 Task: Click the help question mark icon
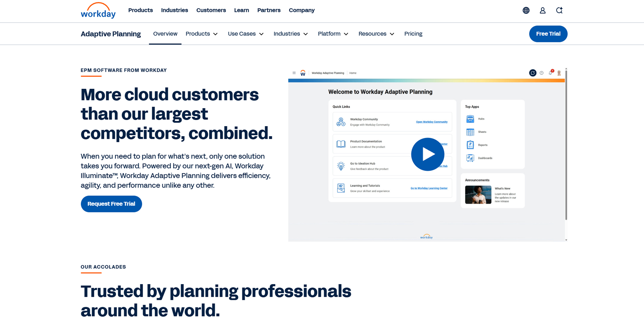(541, 73)
